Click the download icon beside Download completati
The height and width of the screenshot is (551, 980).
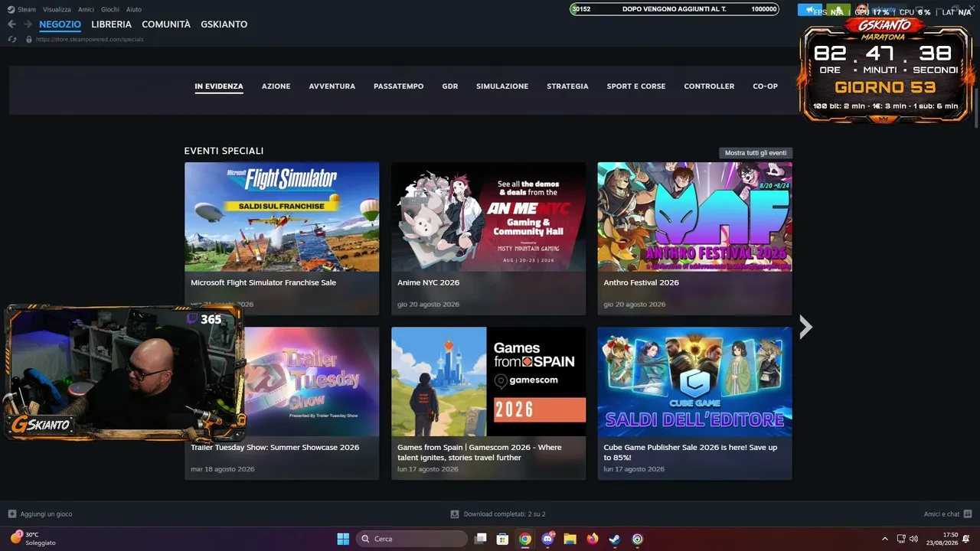(x=455, y=514)
